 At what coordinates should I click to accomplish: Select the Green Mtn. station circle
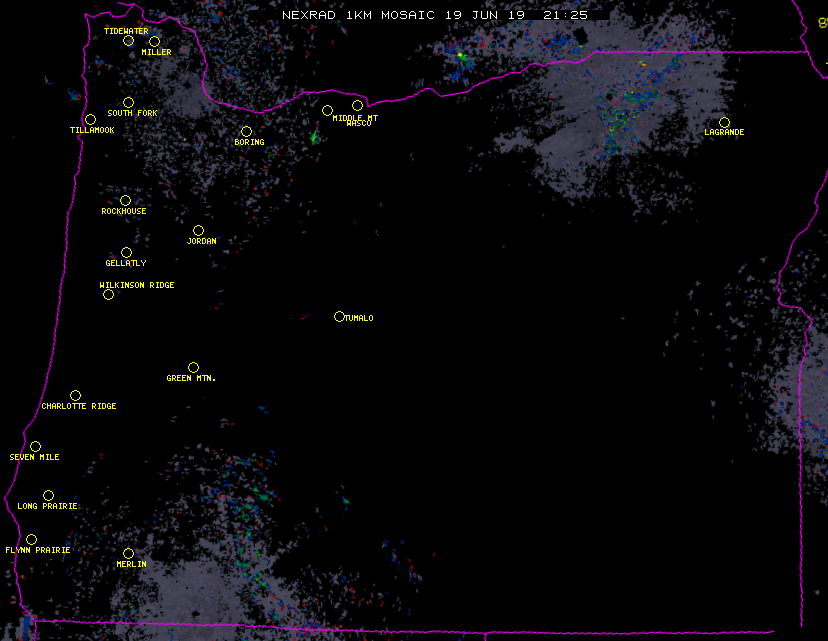193,367
